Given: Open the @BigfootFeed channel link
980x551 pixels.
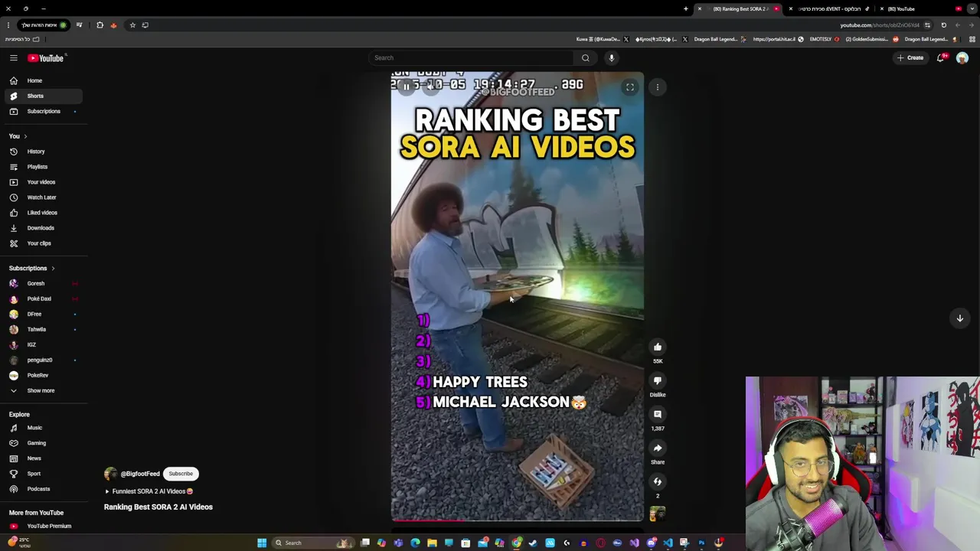Looking at the screenshot, I should (139, 474).
